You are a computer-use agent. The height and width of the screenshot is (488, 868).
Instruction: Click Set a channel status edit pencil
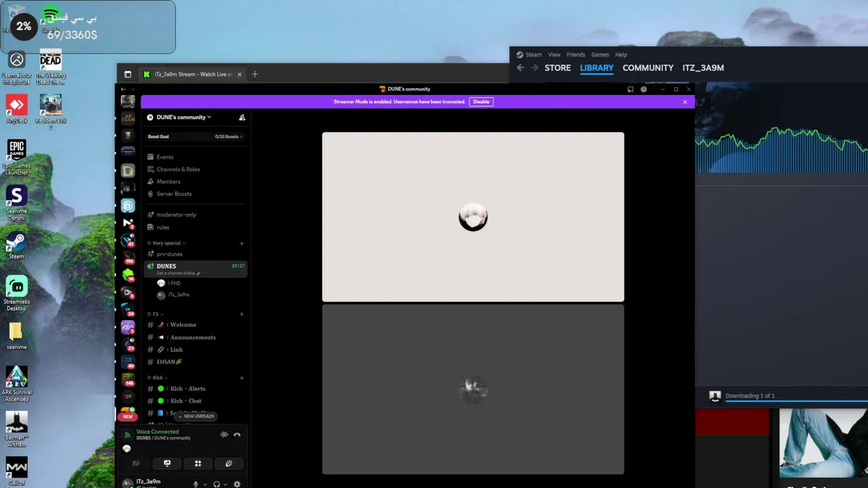point(199,273)
